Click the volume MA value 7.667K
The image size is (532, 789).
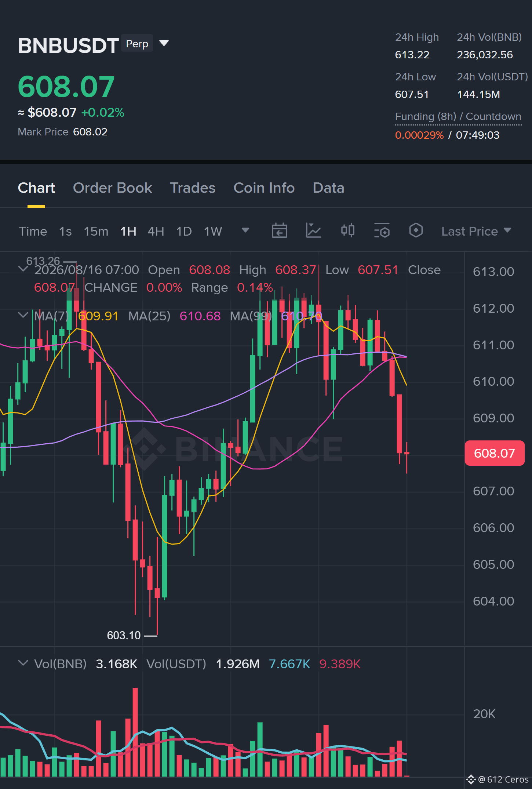(289, 664)
